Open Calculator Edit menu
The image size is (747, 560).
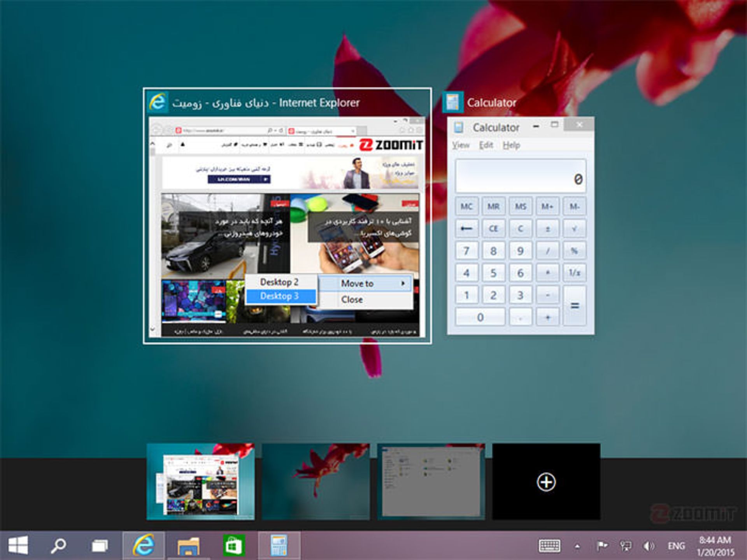coord(486,145)
